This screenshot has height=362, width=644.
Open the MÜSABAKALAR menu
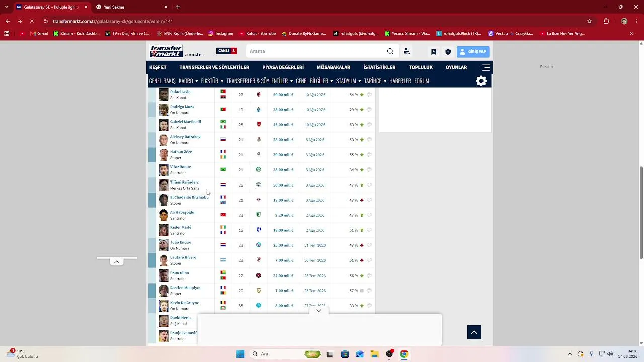click(x=334, y=67)
